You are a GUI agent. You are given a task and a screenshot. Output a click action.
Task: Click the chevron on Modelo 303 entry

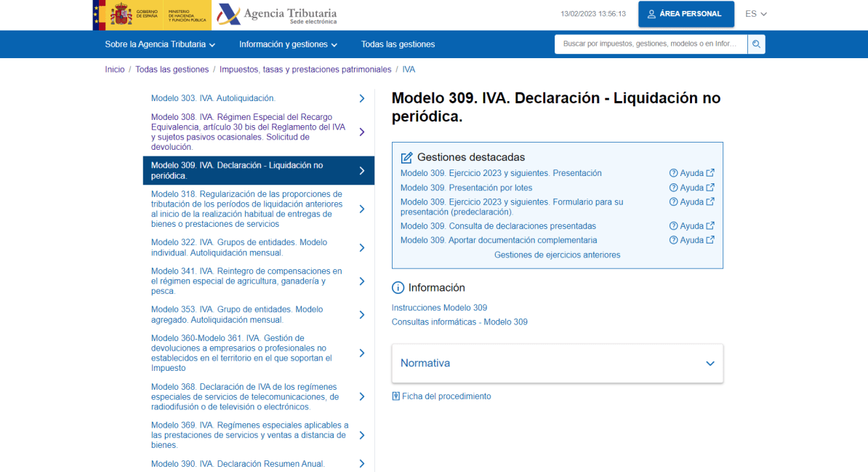361,97
